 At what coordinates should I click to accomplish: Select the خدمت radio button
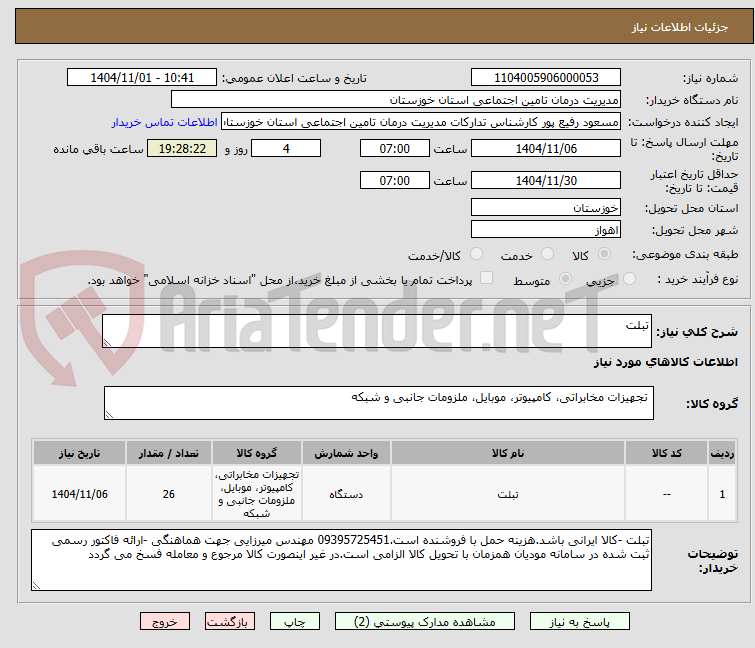coord(547,254)
